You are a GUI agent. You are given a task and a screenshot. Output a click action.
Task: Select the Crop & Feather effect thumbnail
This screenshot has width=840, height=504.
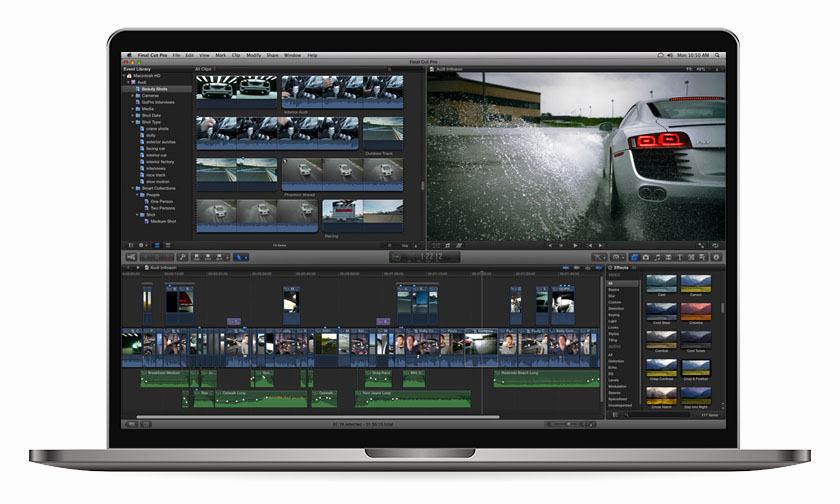tap(696, 367)
